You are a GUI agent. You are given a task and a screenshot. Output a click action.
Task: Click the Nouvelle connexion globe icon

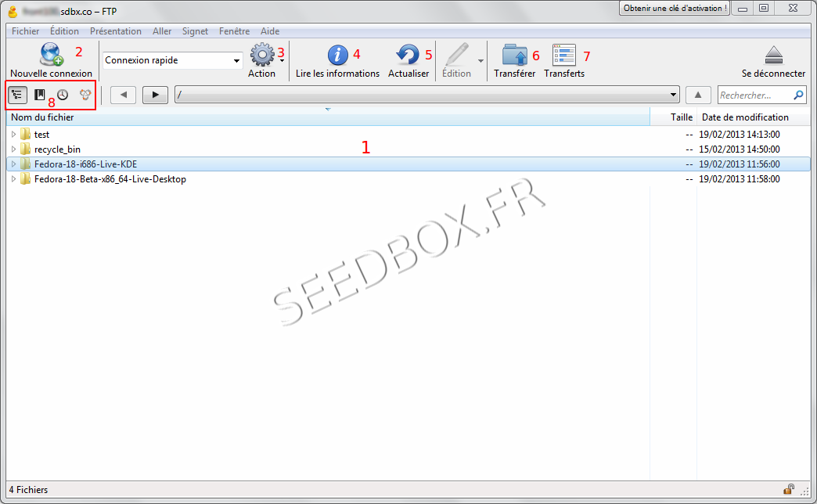(52, 56)
